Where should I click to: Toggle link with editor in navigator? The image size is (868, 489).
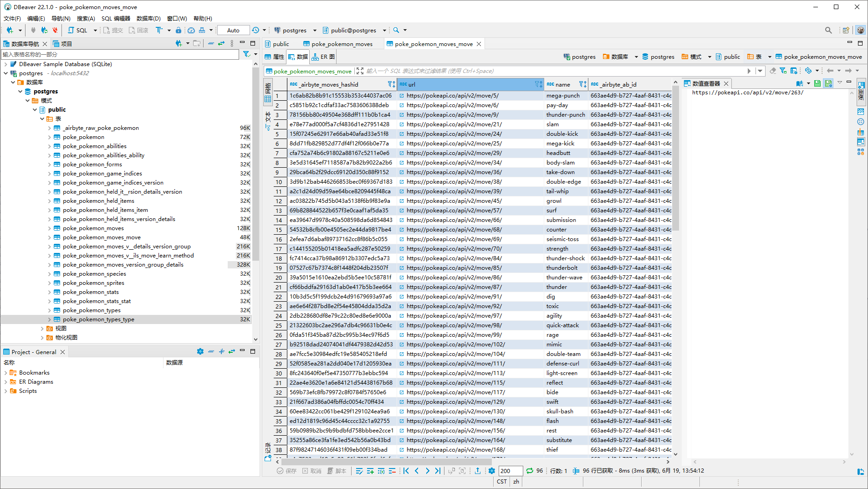click(x=221, y=44)
